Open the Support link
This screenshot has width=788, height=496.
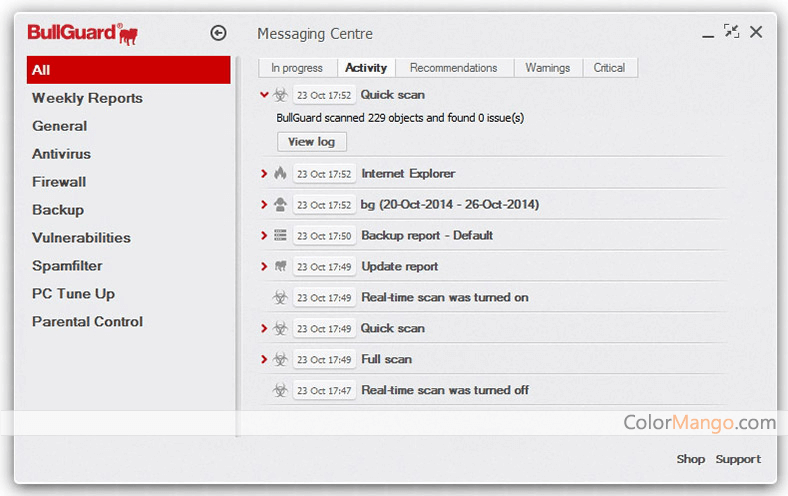737,459
